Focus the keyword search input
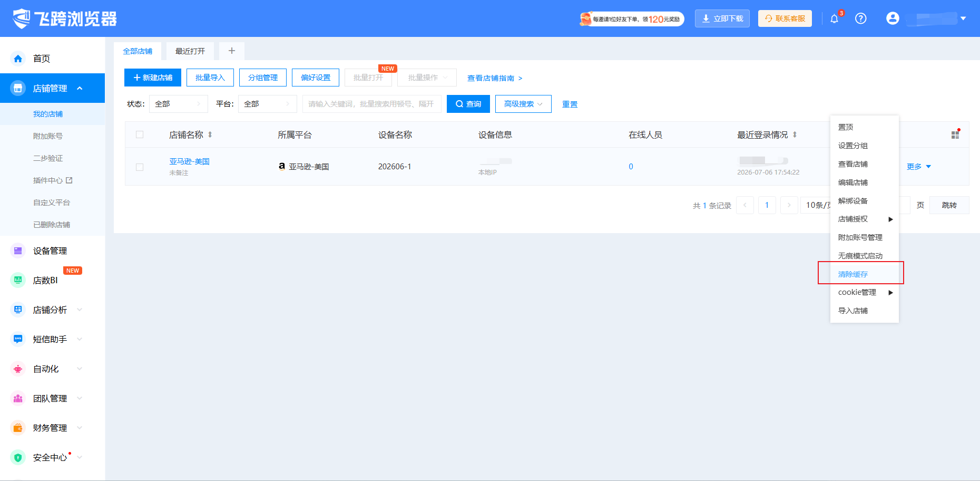 point(372,104)
